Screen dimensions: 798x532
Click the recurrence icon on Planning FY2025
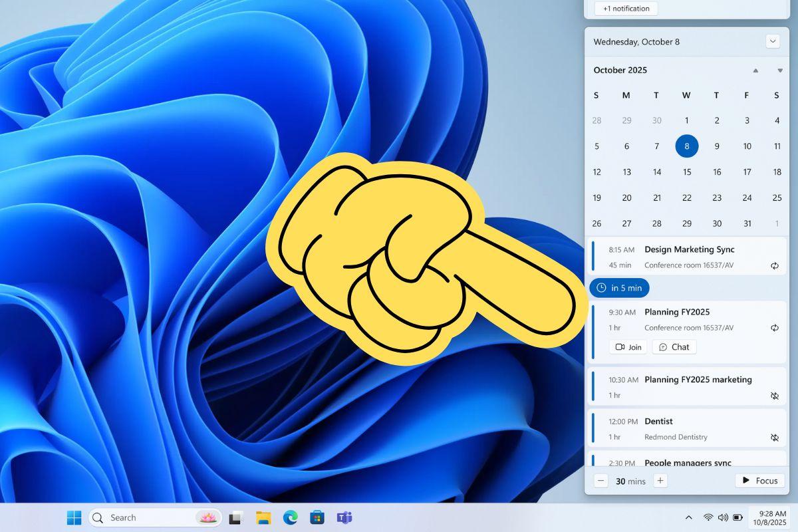click(775, 327)
